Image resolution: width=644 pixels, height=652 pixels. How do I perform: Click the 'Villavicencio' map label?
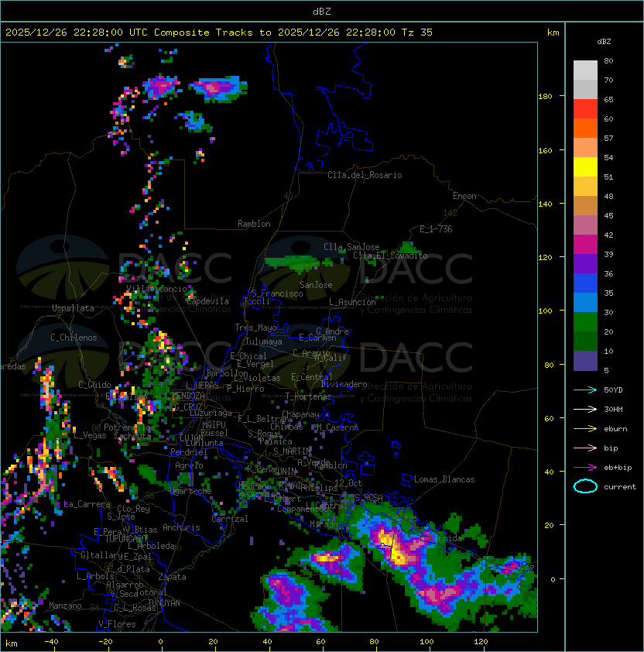[x=156, y=289]
